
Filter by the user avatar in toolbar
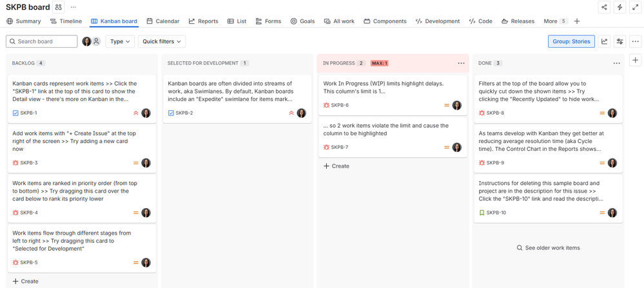click(86, 41)
